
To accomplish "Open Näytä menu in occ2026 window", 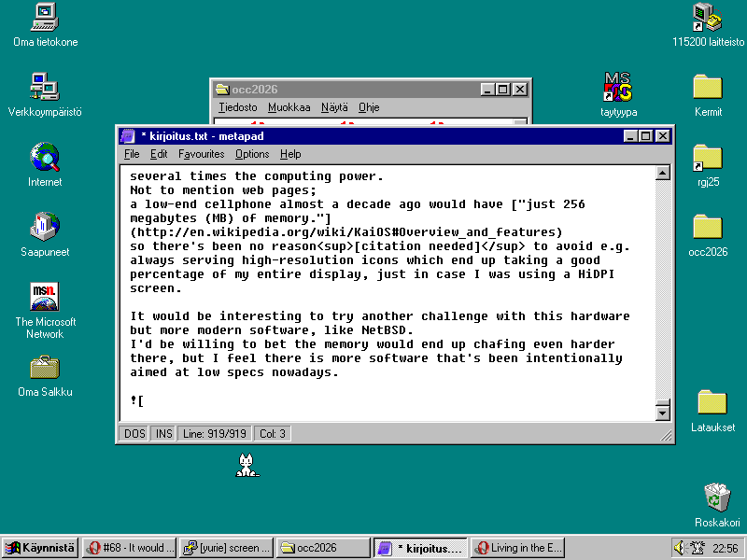I will (x=334, y=107).
